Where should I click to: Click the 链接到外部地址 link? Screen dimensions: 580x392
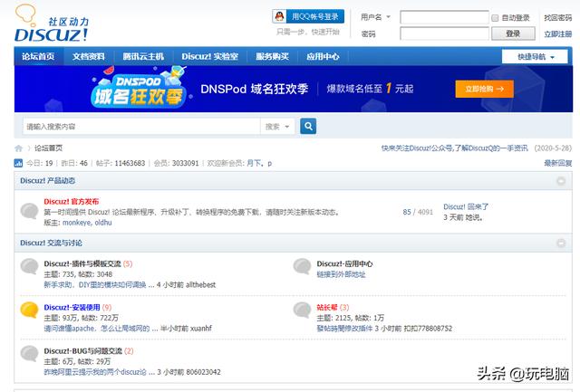pos(341,274)
